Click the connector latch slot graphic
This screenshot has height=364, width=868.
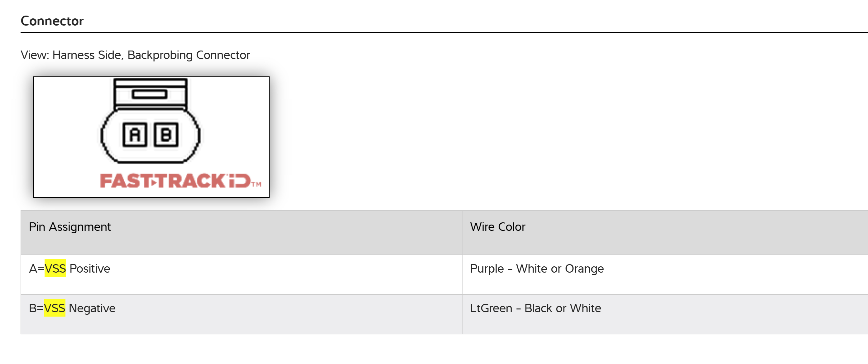click(150, 94)
